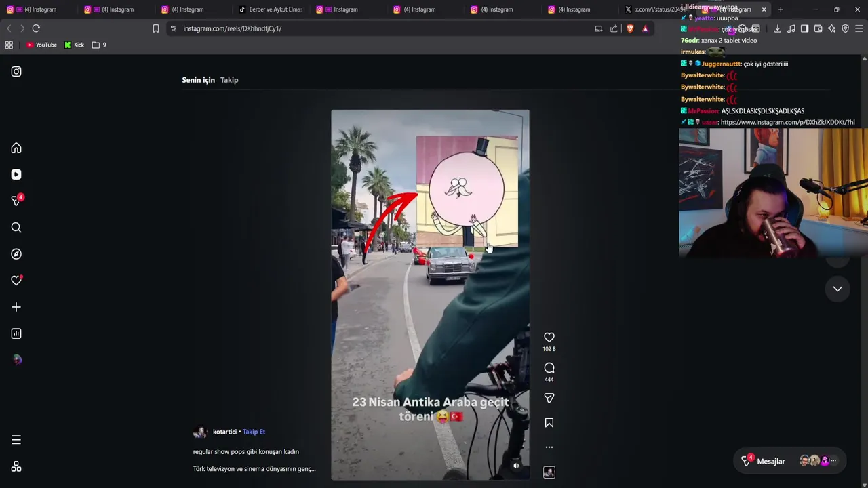Viewport: 868px width, 488px height.
Task: Toggle the reel's mute speaker button
Action: tap(516, 466)
